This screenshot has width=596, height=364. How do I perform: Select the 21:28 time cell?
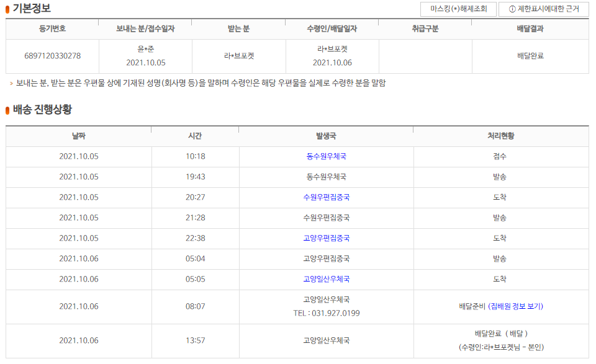(x=196, y=218)
